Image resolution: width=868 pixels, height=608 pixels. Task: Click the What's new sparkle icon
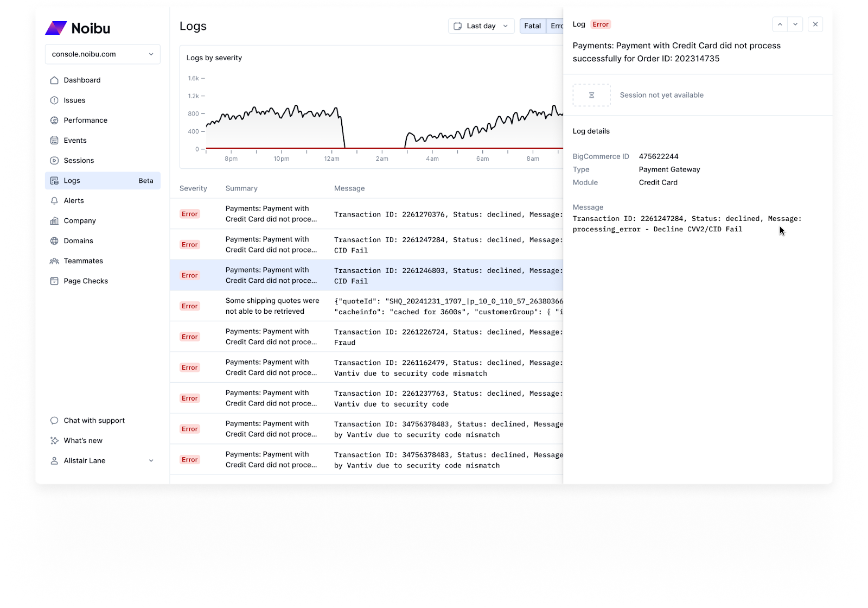(54, 441)
